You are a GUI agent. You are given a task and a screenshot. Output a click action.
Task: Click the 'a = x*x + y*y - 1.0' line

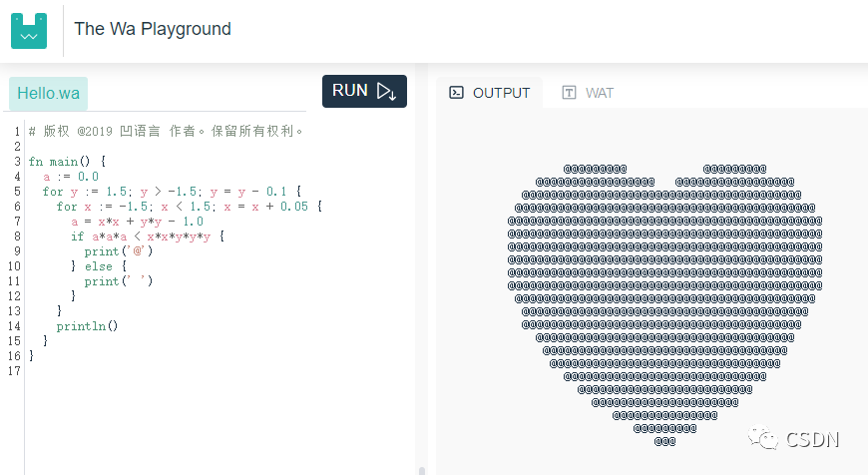(138, 222)
